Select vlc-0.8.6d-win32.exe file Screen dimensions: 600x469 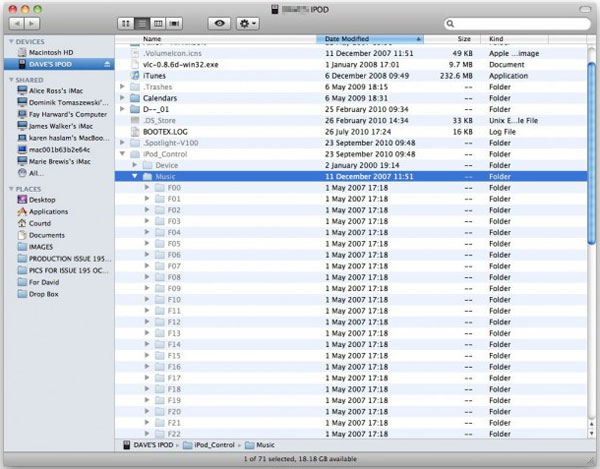pyautogui.click(x=351, y=65)
